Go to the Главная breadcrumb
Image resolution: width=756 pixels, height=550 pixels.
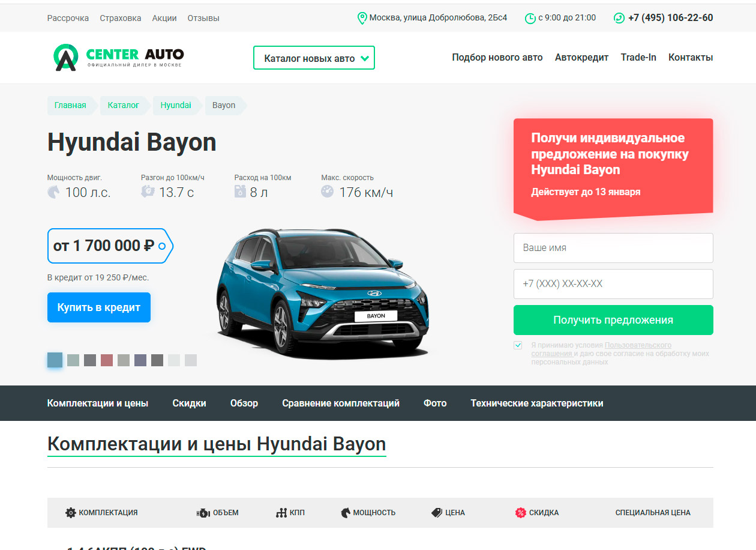click(x=70, y=105)
